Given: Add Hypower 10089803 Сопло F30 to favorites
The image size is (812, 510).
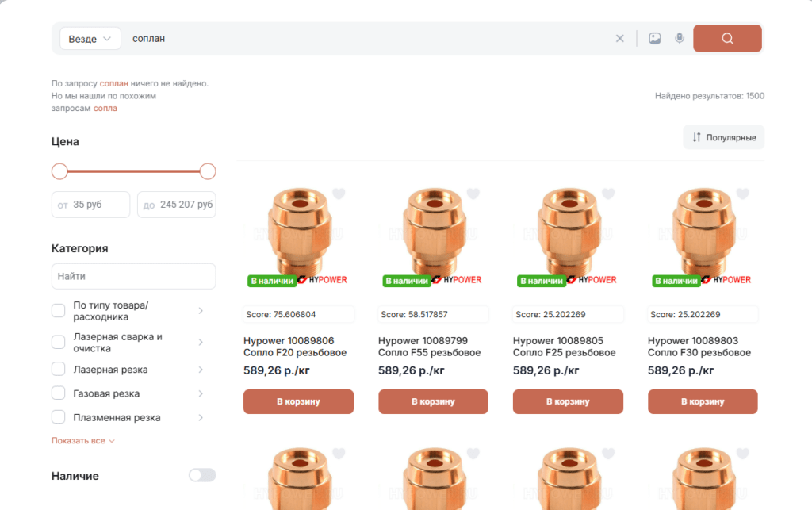Looking at the screenshot, I should coord(742,194).
